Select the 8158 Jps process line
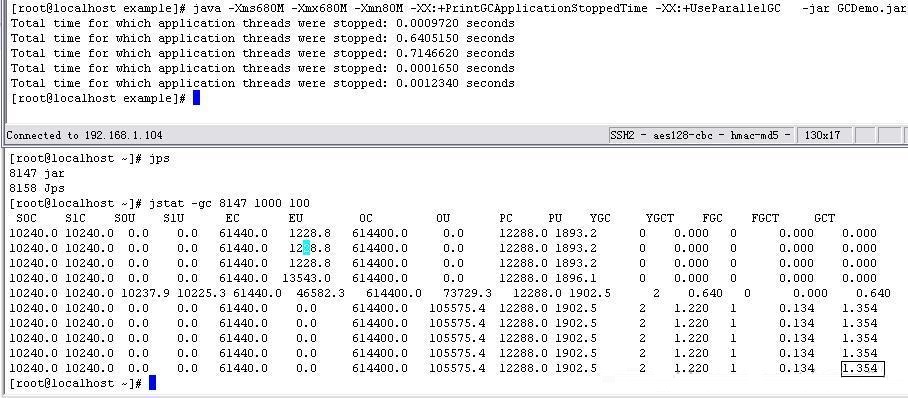 [37, 188]
